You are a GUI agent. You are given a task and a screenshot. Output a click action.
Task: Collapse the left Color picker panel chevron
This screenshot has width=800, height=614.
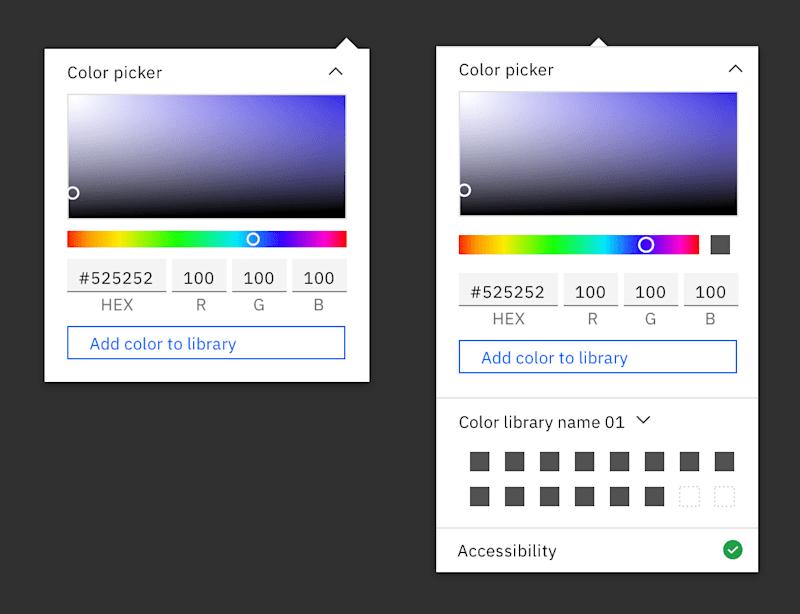[x=335, y=72]
